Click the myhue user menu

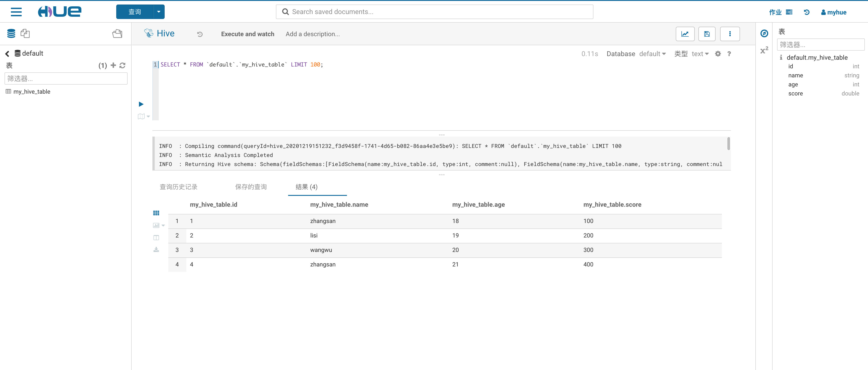tap(833, 12)
